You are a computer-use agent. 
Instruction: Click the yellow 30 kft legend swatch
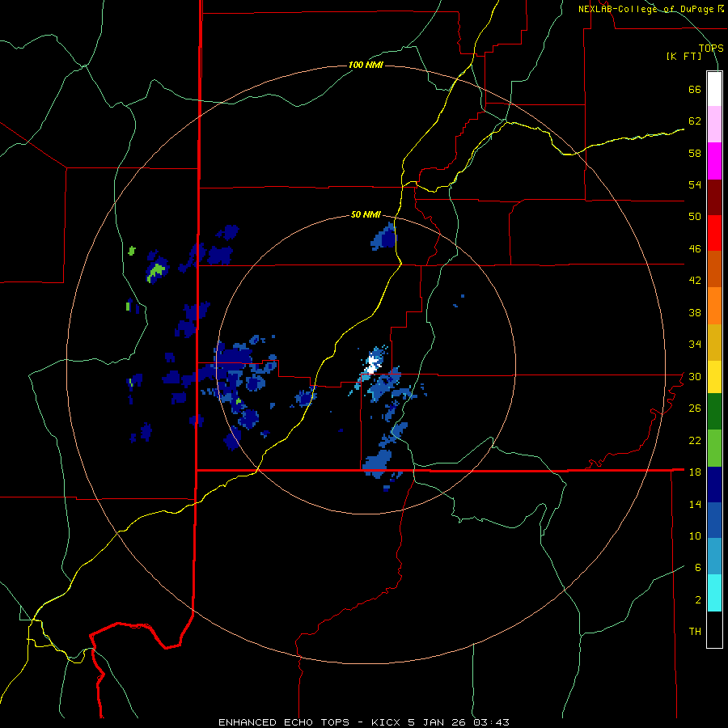pyautogui.click(x=714, y=377)
